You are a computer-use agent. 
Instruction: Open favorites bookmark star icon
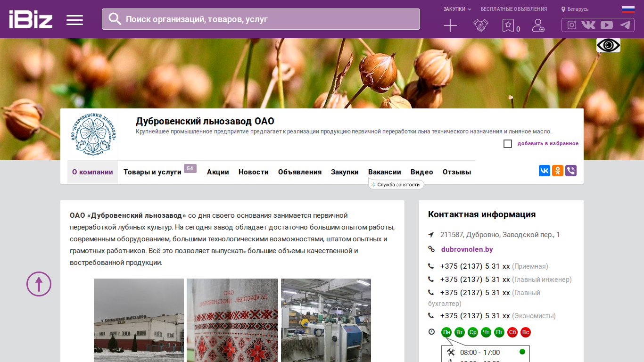point(508,25)
